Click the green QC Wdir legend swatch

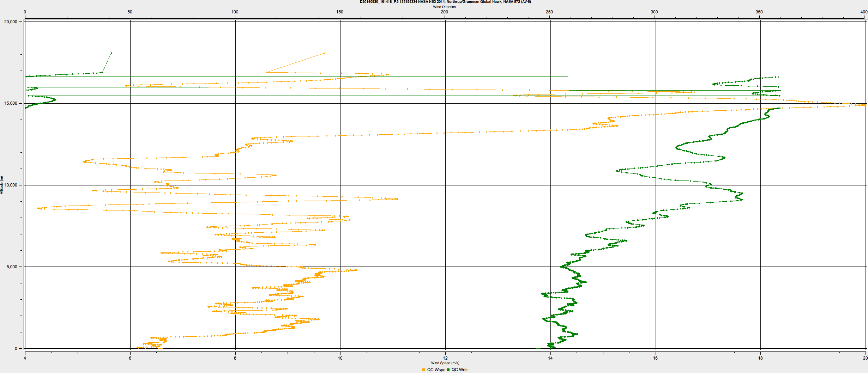click(x=448, y=370)
